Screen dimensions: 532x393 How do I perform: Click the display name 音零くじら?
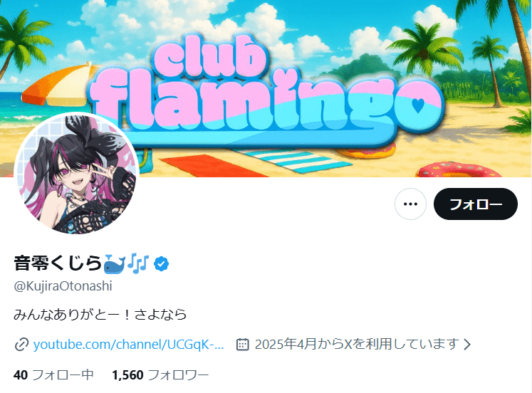(x=58, y=263)
